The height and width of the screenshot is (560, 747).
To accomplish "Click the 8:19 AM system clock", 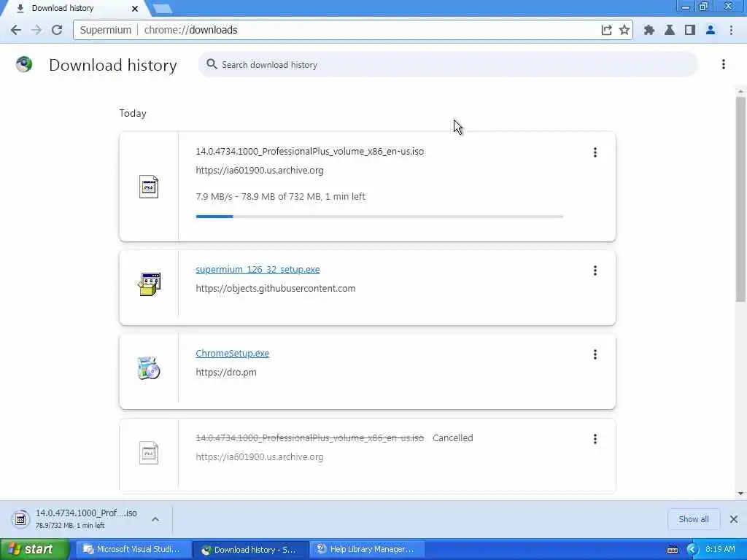I will point(720,549).
